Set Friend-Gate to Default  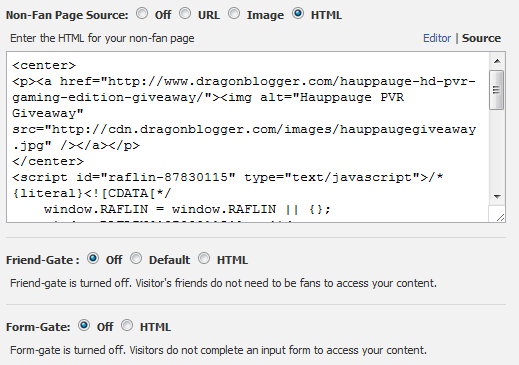(x=136, y=258)
